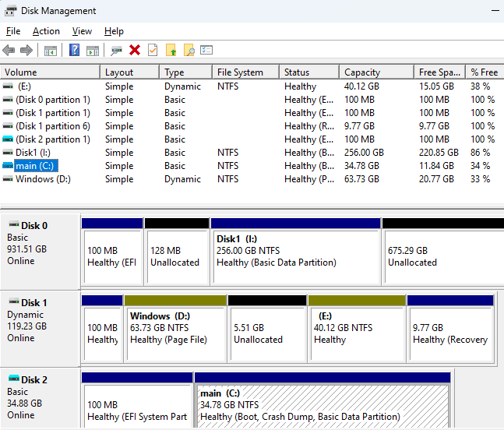
Task: Select Disk 2's 100 MB EFI System block
Action: pos(137,400)
